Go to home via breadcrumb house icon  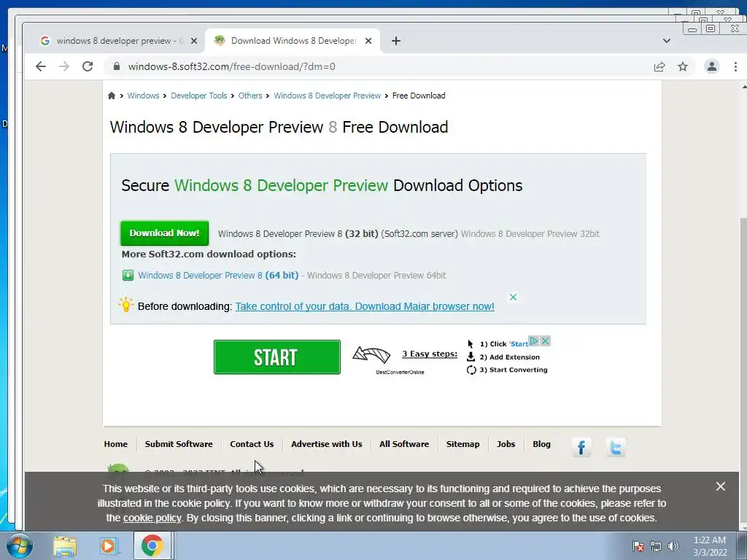112,96
